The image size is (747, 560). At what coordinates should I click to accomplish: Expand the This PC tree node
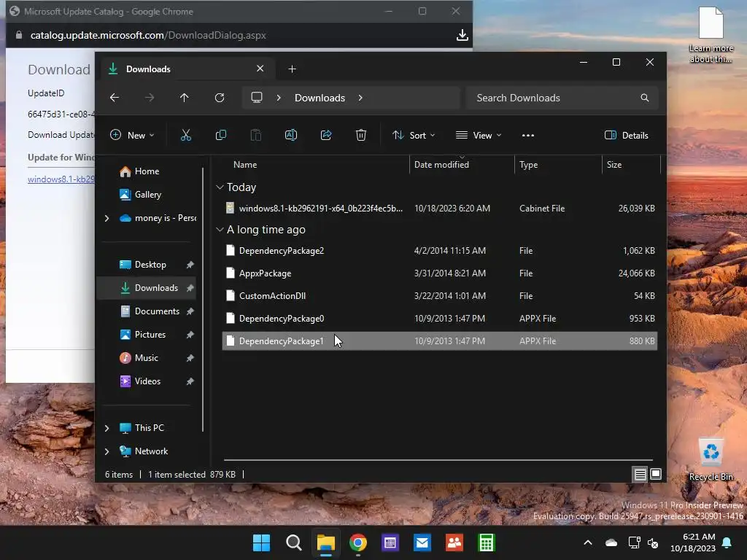pos(107,428)
